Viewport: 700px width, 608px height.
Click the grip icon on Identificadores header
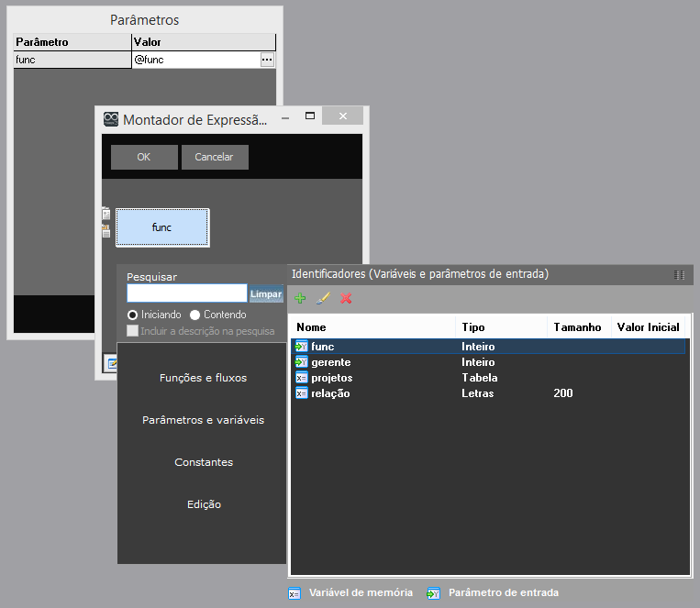679,274
